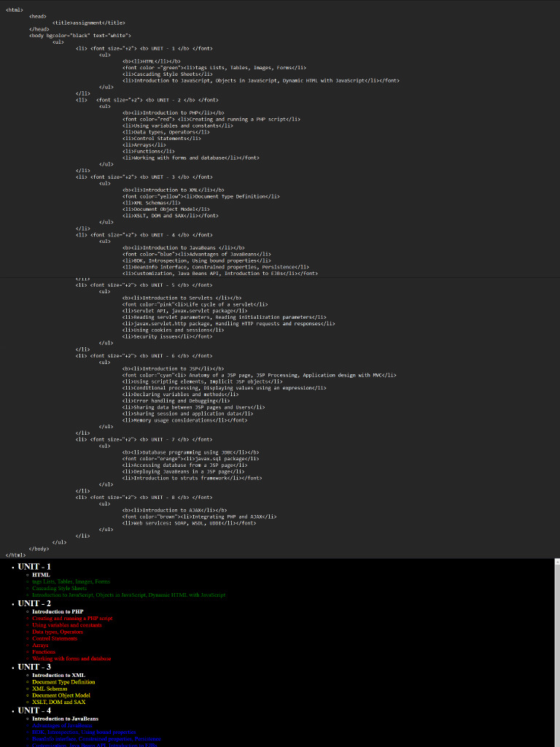560x747 pixels.
Task: Click rendered bold "Introduction to PHP" item
Action: pos(58,611)
